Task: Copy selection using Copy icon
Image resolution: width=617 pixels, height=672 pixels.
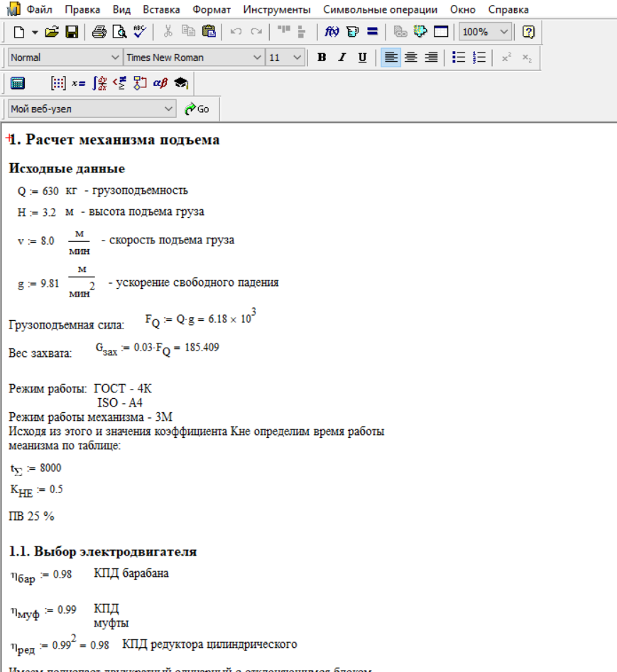Action: tap(188, 32)
